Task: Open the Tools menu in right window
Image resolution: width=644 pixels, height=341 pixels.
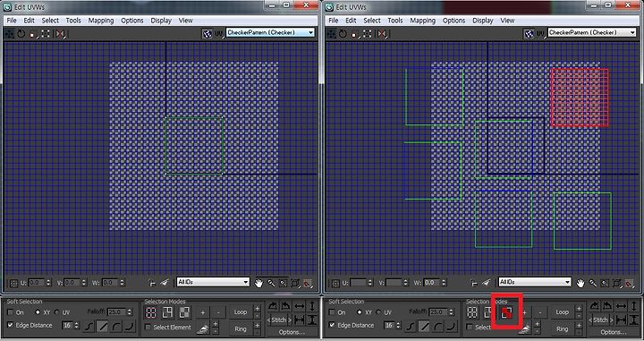Action: (x=395, y=20)
